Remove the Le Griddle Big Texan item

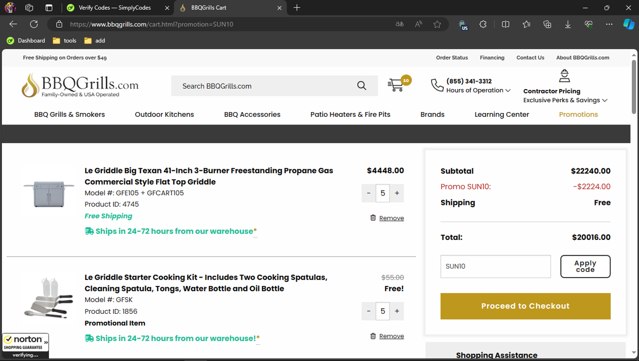point(392,218)
